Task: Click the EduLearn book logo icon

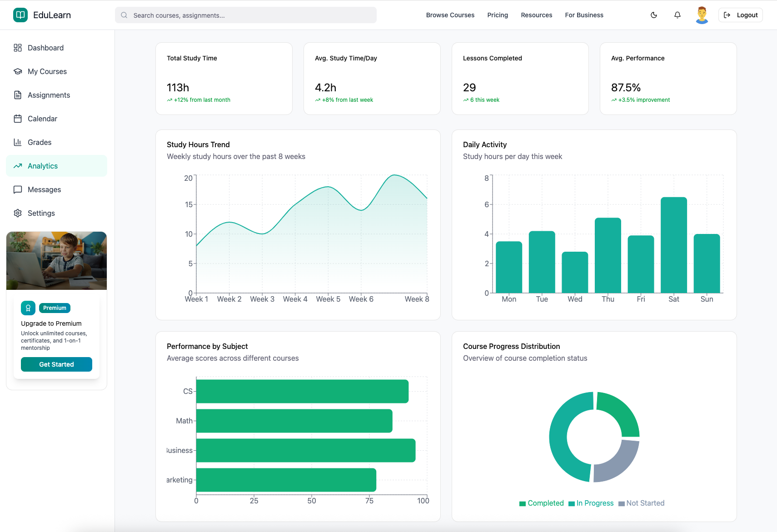Action: click(x=20, y=15)
